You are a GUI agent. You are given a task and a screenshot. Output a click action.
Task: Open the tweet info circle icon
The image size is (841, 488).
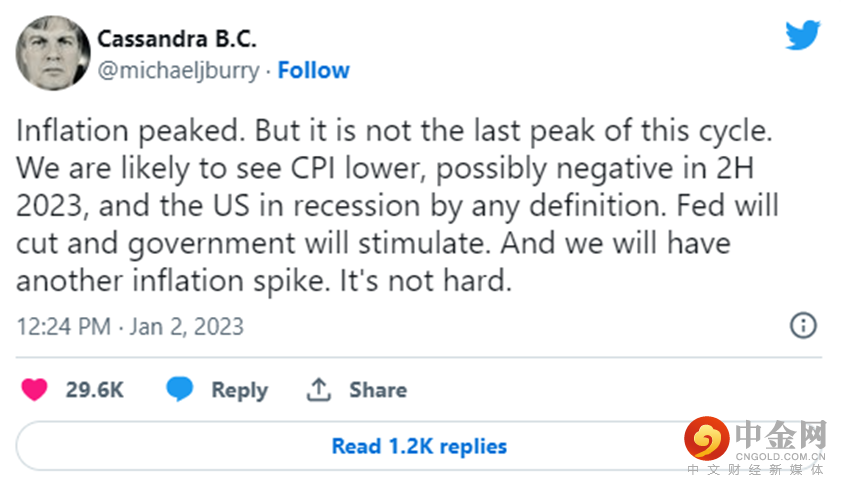(x=804, y=325)
